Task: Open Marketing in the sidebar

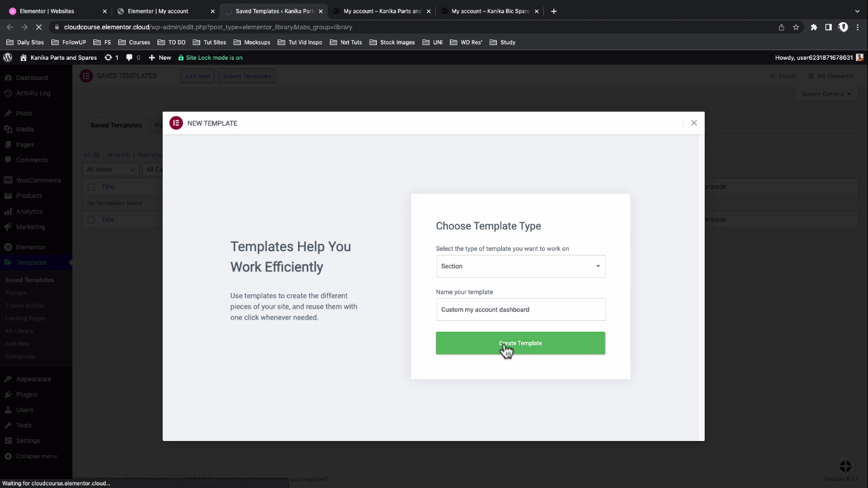Action: pos(31,227)
